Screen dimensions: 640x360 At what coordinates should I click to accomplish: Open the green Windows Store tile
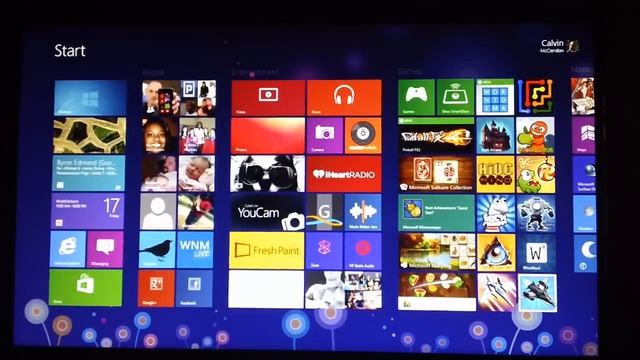pyautogui.click(x=85, y=287)
